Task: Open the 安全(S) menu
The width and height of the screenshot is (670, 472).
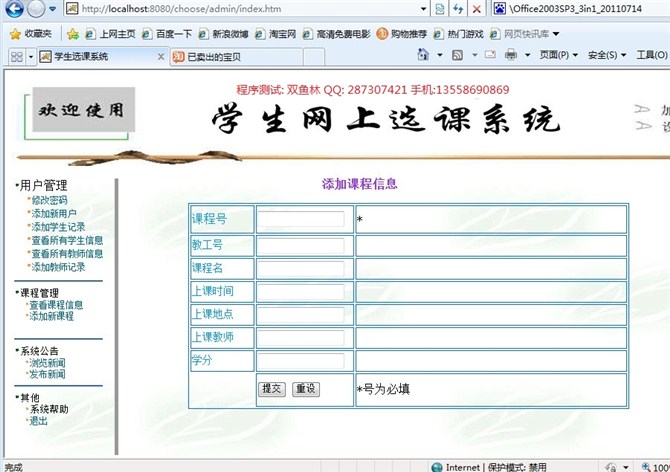Action: click(607, 55)
